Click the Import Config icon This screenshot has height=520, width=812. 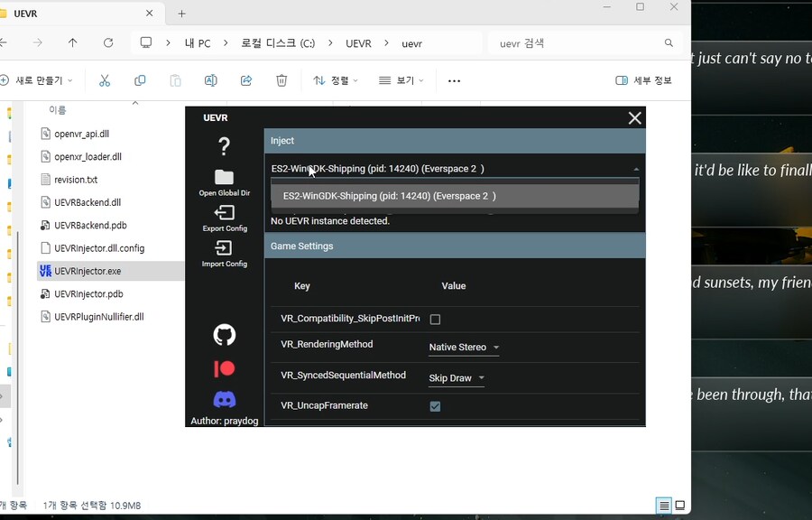[x=225, y=247]
